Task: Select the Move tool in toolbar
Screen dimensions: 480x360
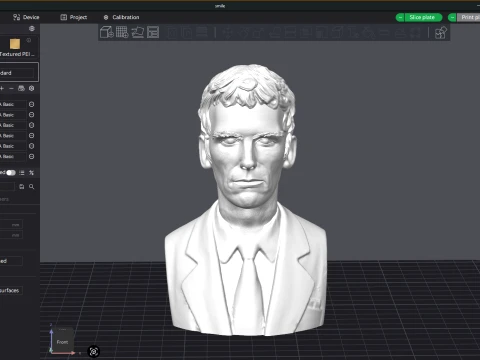Action: (228, 32)
